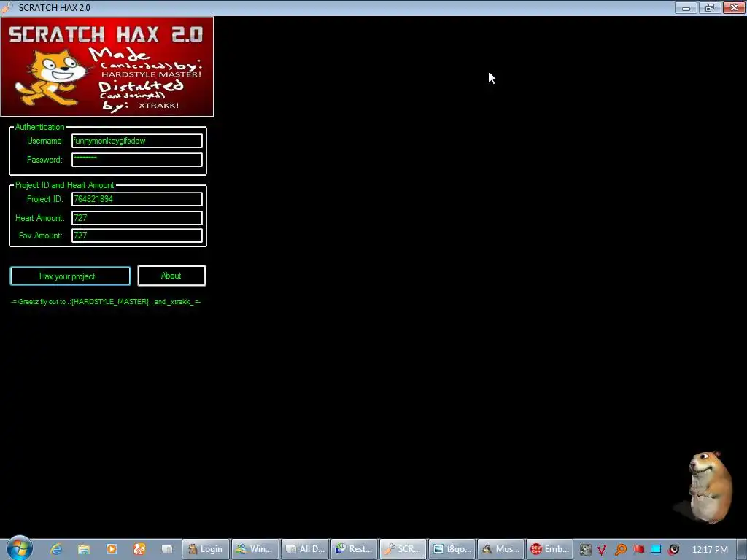Click the first gray system tray icon
This screenshot has width=747, height=560.
(586, 550)
